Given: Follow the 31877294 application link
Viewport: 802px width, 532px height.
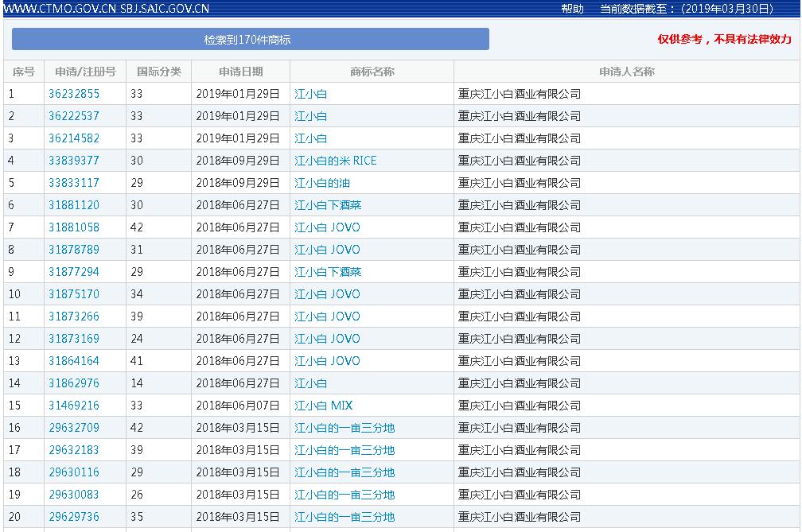Looking at the screenshot, I should pyautogui.click(x=74, y=272).
